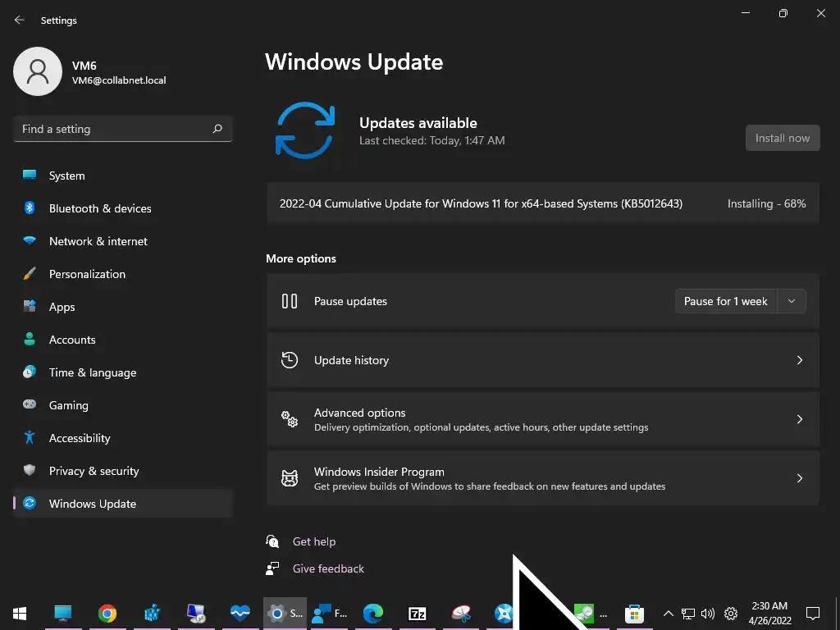Open the notification center icon
Image resolution: width=840 pixels, height=630 pixels.
pyautogui.click(x=813, y=613)
